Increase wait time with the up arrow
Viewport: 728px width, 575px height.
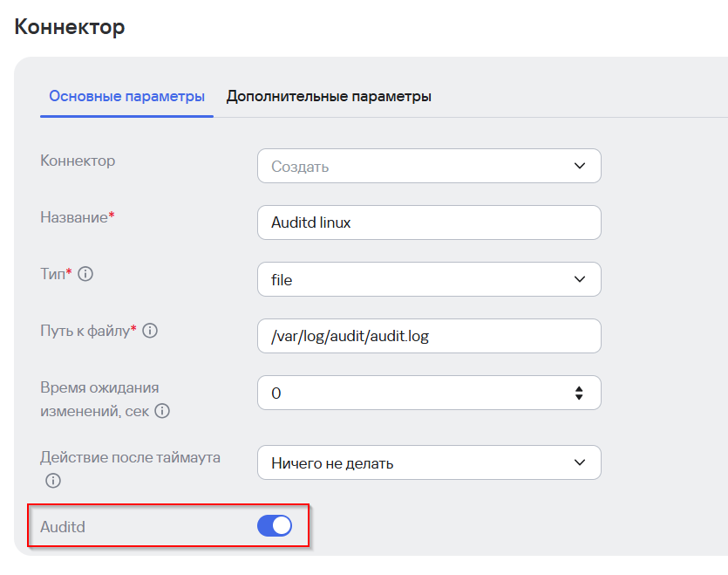pos(579,388)
